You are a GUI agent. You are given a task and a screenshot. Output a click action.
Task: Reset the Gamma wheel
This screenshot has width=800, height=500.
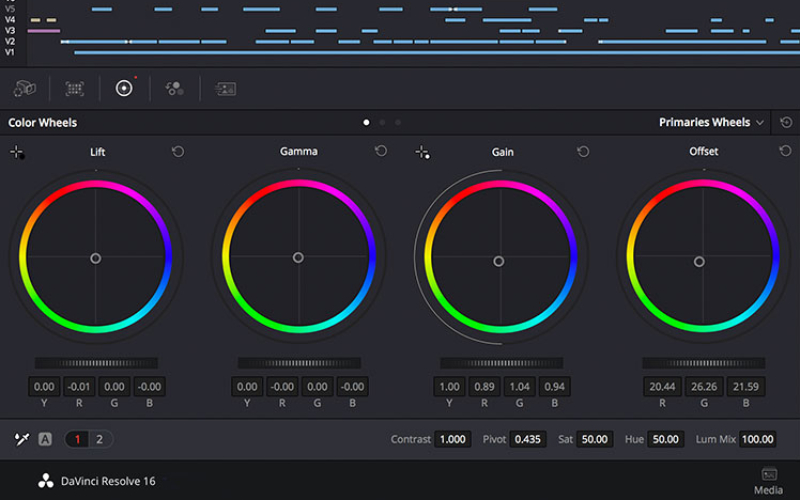(x=381, y=151)
